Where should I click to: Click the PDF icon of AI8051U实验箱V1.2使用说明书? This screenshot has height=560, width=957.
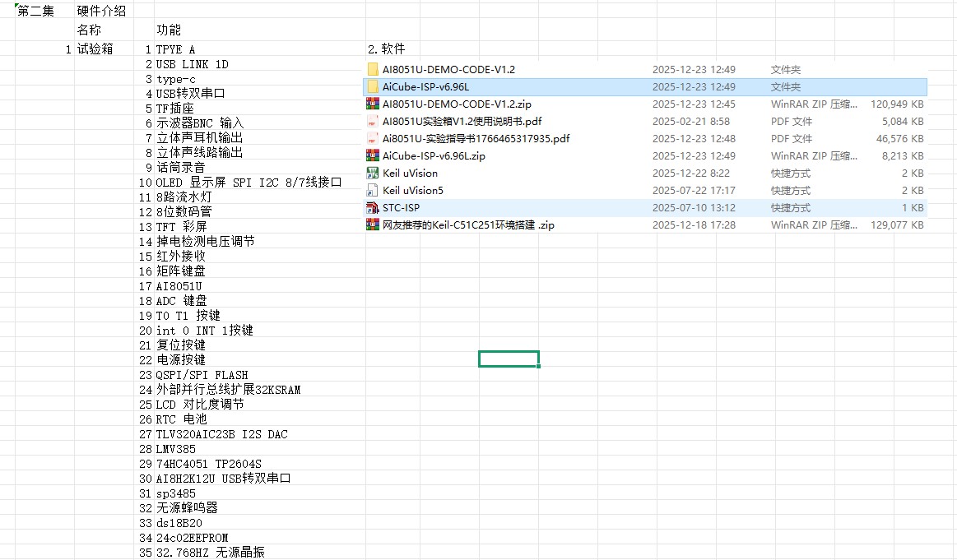(x=372, y=121)
